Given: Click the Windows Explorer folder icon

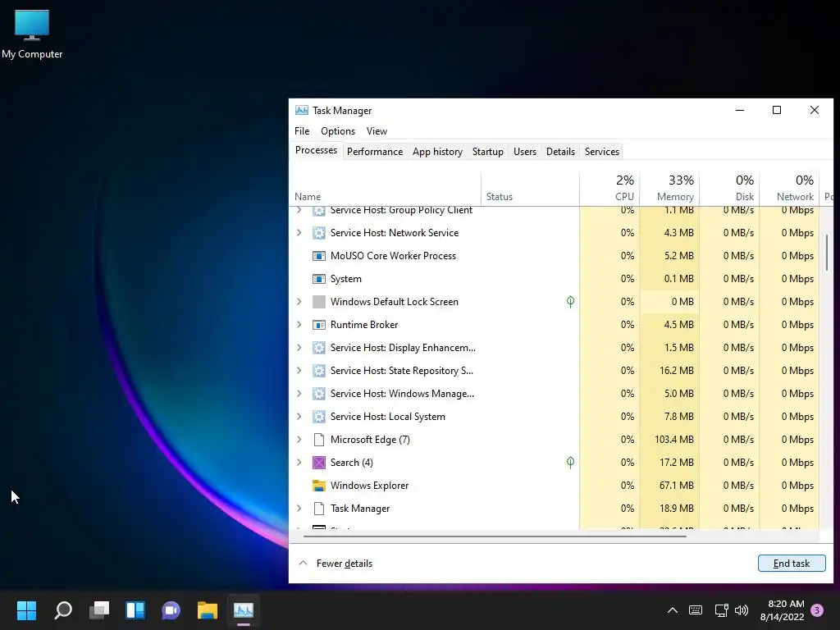Looking at the screenshot, I should pyautogui.click(x=319, y=486).
